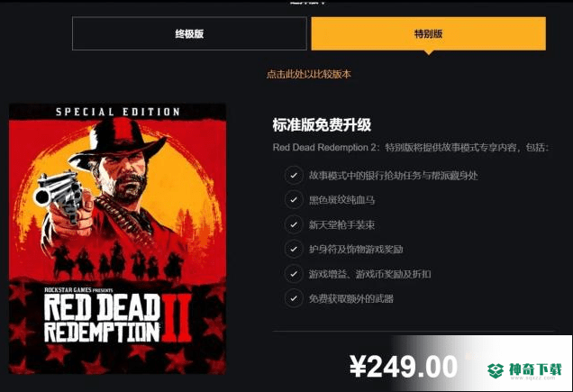Click the Special Edition cover art thumbnail
The image size is (573, 392).
tap(118, 239)
